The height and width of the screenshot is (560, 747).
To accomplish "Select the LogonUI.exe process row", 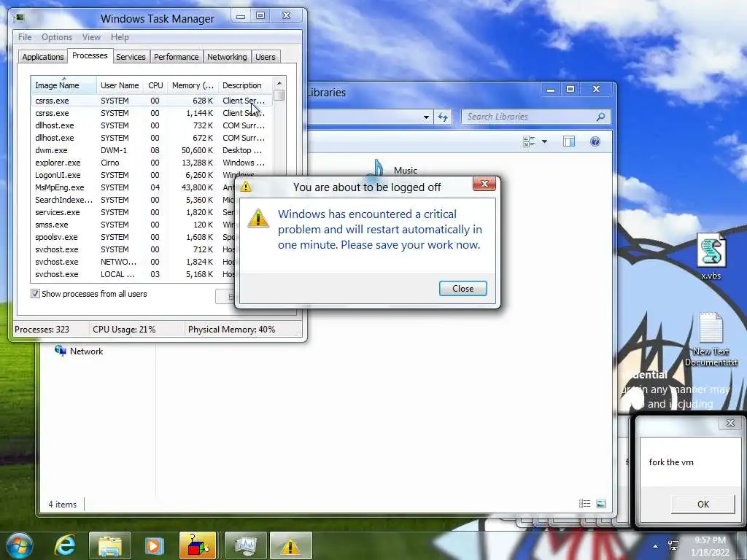I will (x=133, y=175).
